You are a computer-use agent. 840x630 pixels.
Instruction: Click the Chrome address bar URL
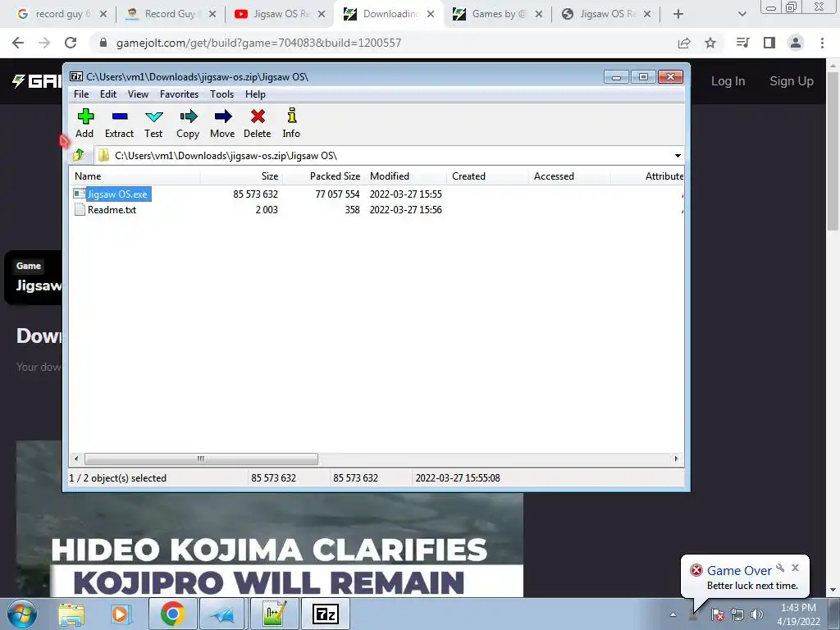pyautogui.click(x=258, y=43)
